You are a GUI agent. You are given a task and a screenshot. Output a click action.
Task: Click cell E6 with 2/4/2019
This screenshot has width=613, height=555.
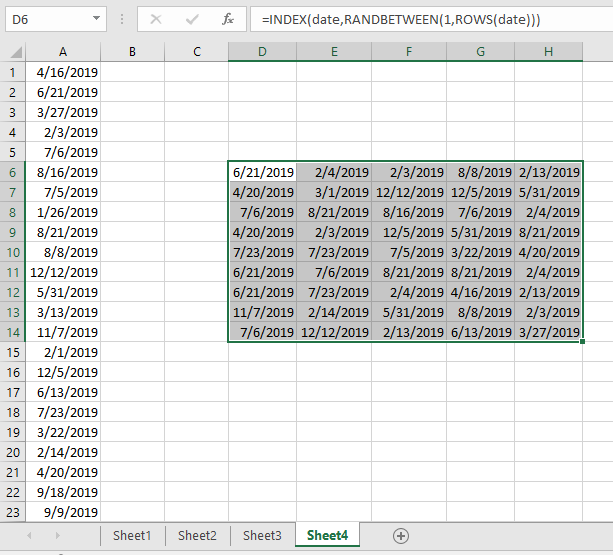(334, 172)
